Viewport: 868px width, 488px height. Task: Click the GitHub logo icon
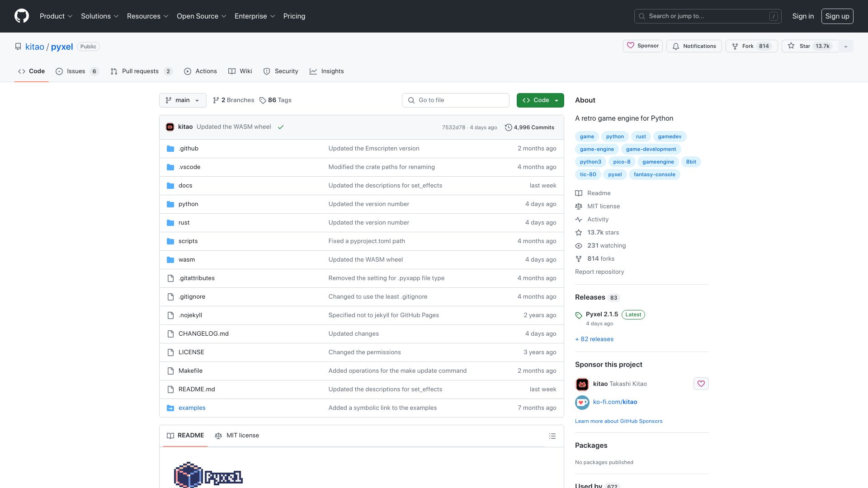[22, 16]
